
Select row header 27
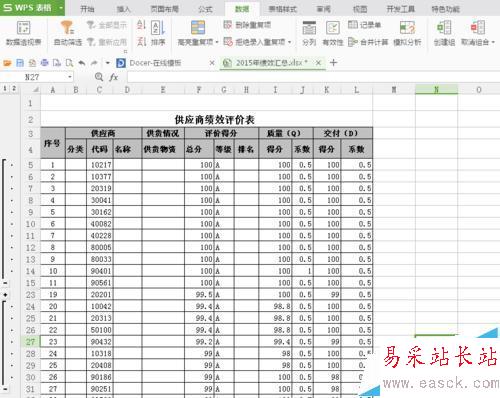pos(30,342)
